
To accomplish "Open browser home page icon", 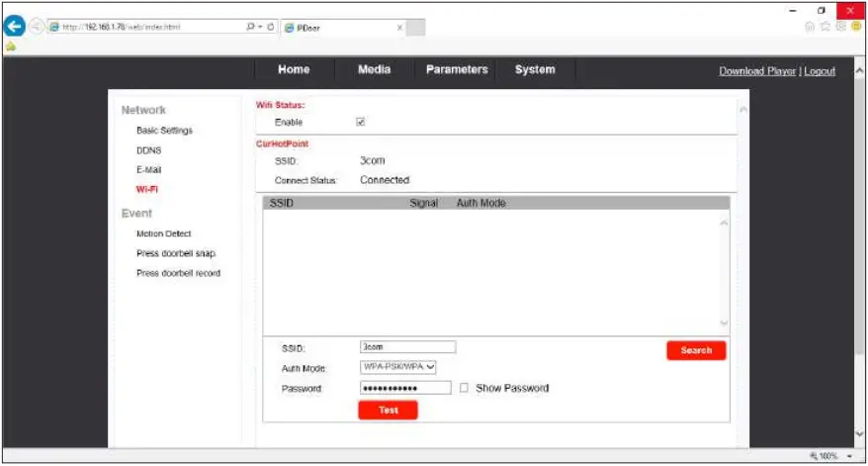I will (810, 27).
